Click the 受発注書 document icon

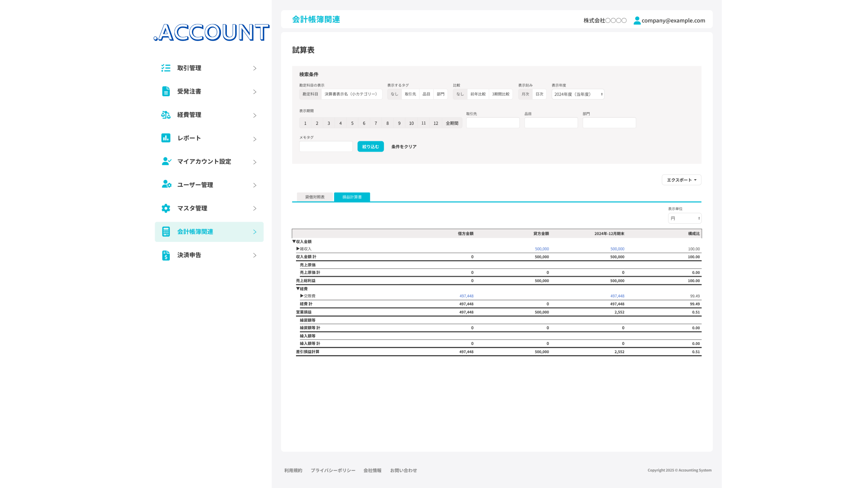pos(165,91)
